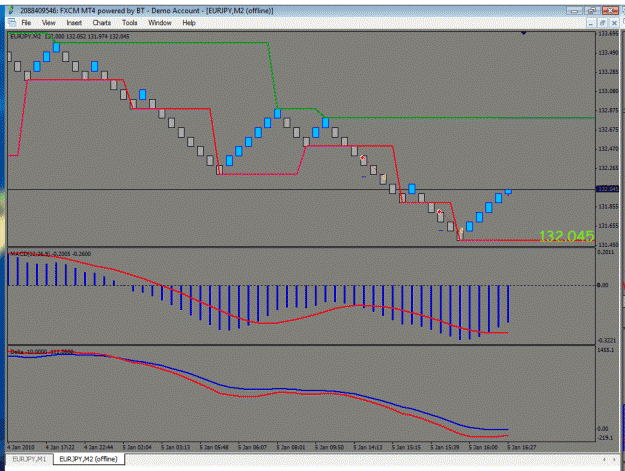Screen dimensions: 625x471
Task: Click the 131.655 price axis value
Action: click(608, 226)
